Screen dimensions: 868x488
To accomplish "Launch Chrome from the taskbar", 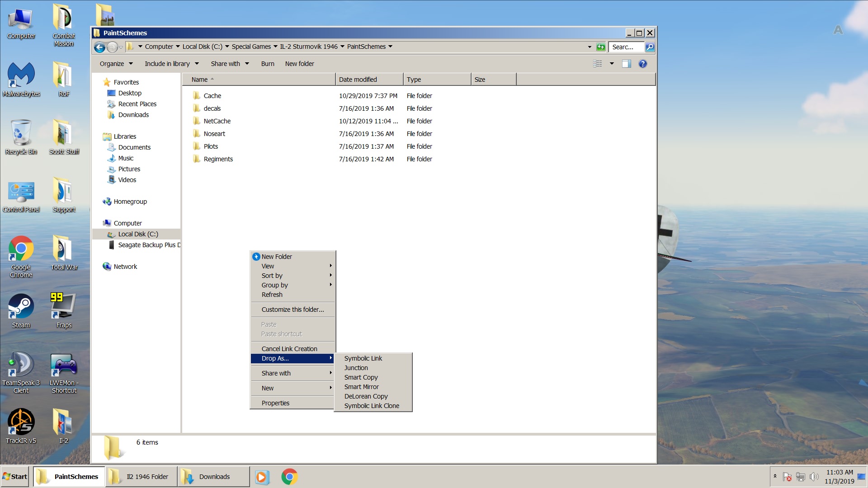I will (289, 477).
